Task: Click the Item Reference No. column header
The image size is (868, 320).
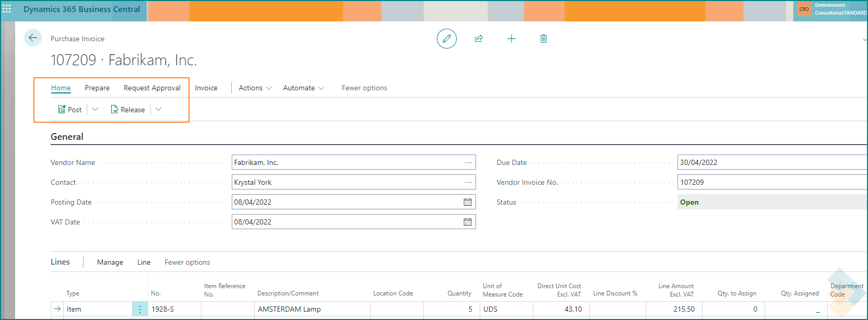Action: click(224, 290)
